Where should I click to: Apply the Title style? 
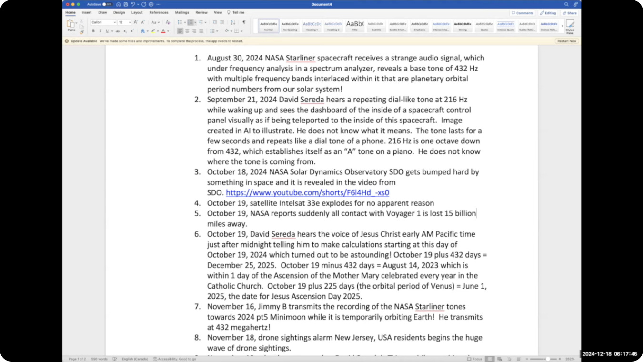355,26
